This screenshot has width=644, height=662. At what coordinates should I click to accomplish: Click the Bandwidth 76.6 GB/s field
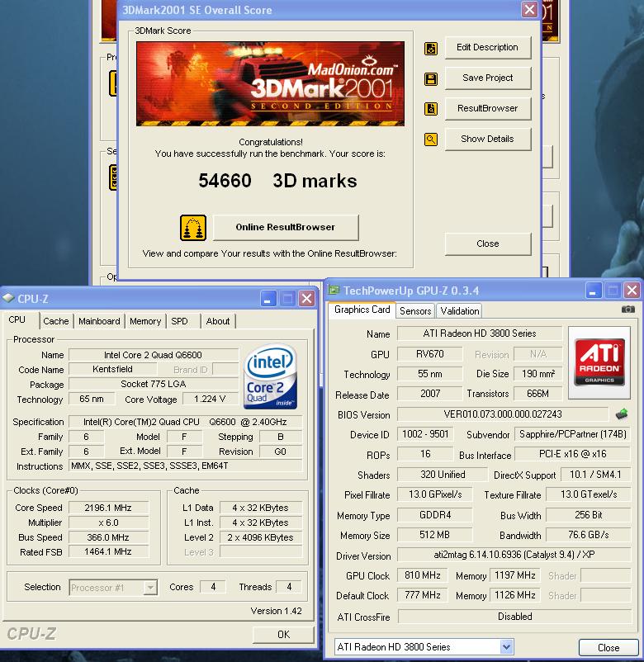[x=588, y=535]
